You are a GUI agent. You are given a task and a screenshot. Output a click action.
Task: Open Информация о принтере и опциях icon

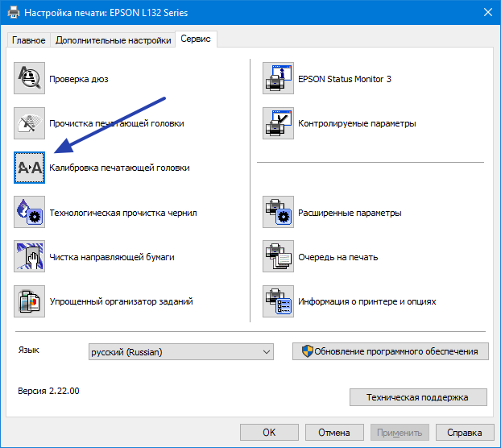point(278,301)
